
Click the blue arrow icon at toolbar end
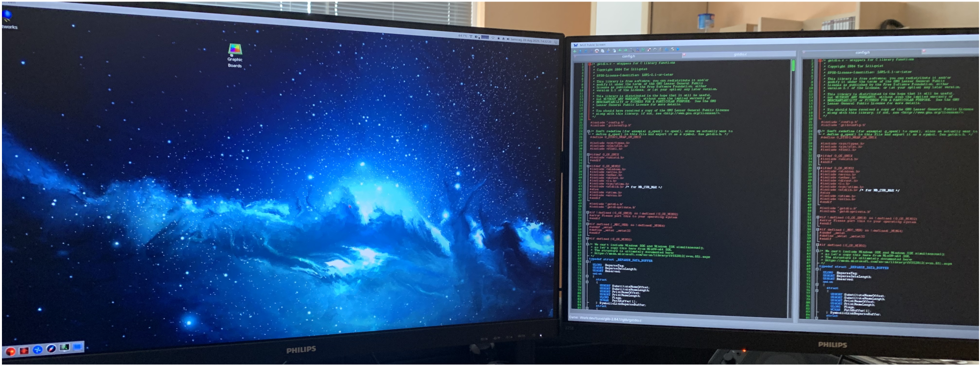[678, 49]
